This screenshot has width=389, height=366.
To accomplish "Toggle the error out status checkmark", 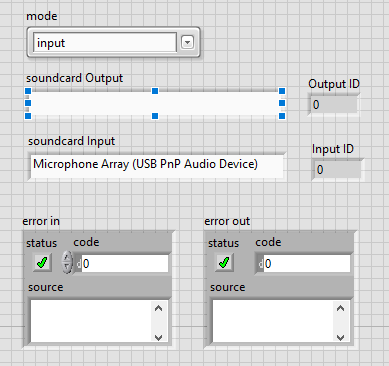I will (224, 263).
